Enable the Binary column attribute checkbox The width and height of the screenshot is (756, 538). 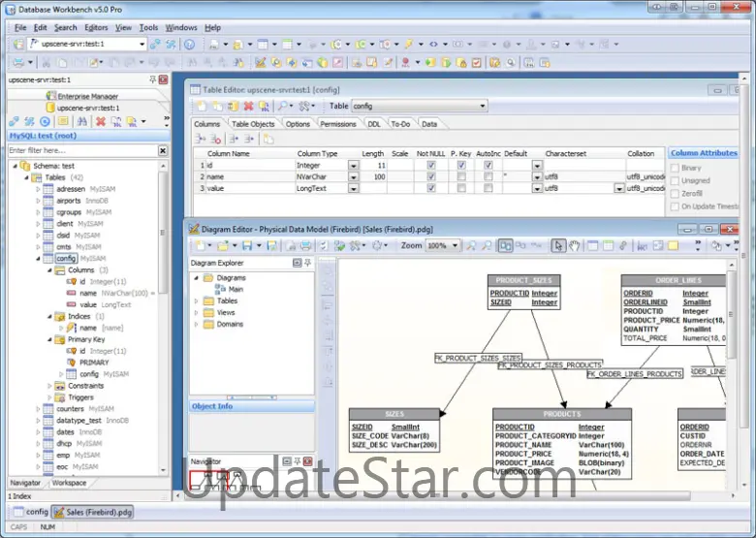tap(675, 169)
